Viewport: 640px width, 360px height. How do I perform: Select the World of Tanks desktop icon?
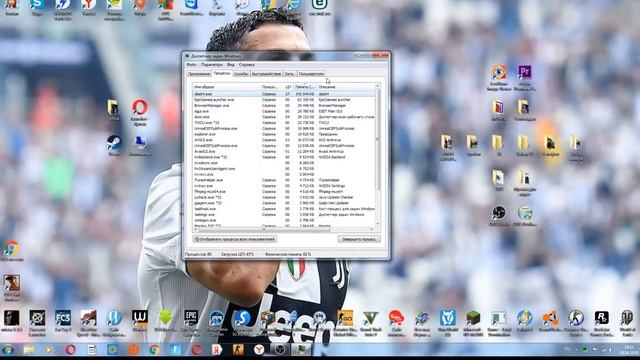[627, 323]
